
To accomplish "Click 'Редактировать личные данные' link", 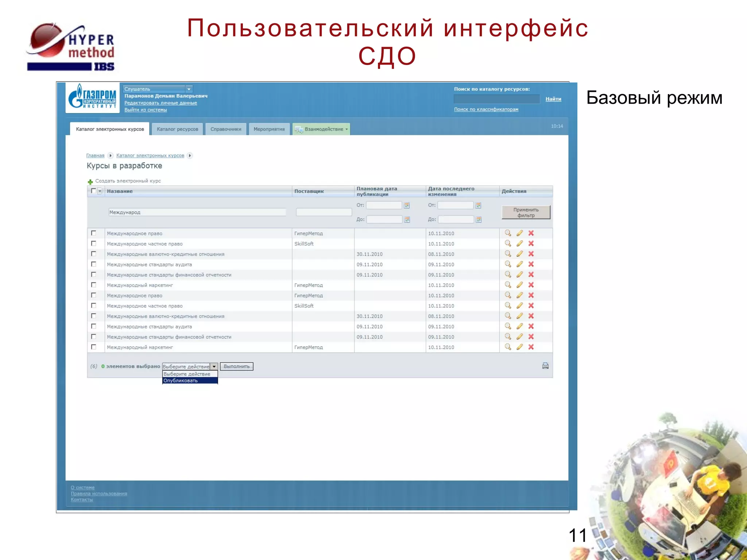I will [x=160, y=103].
